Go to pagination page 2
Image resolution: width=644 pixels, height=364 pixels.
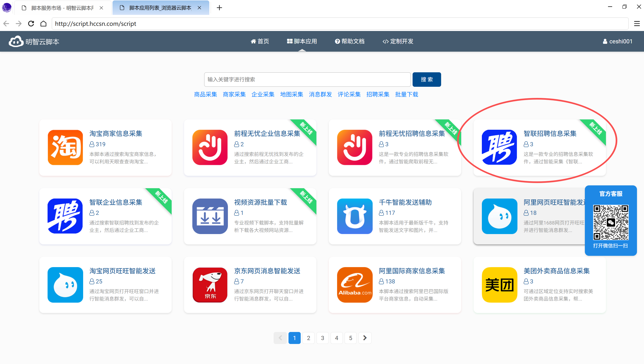[x=309, y=338]
